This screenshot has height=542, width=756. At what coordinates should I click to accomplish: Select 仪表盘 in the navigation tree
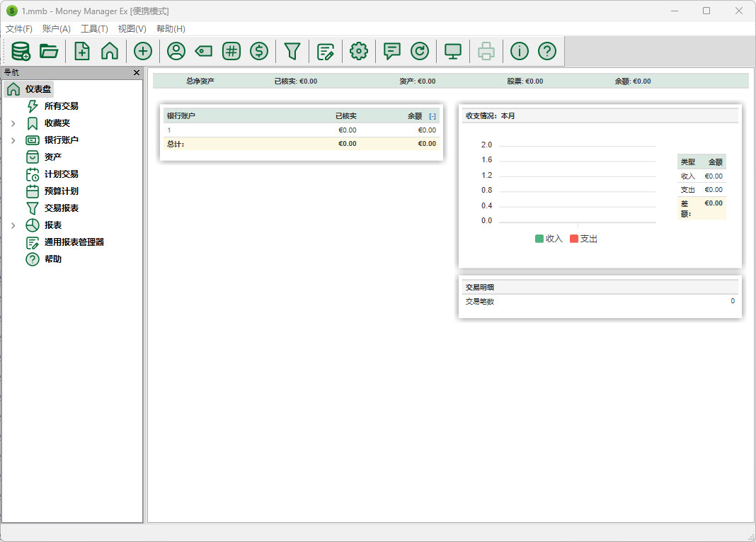coord(38,89)
